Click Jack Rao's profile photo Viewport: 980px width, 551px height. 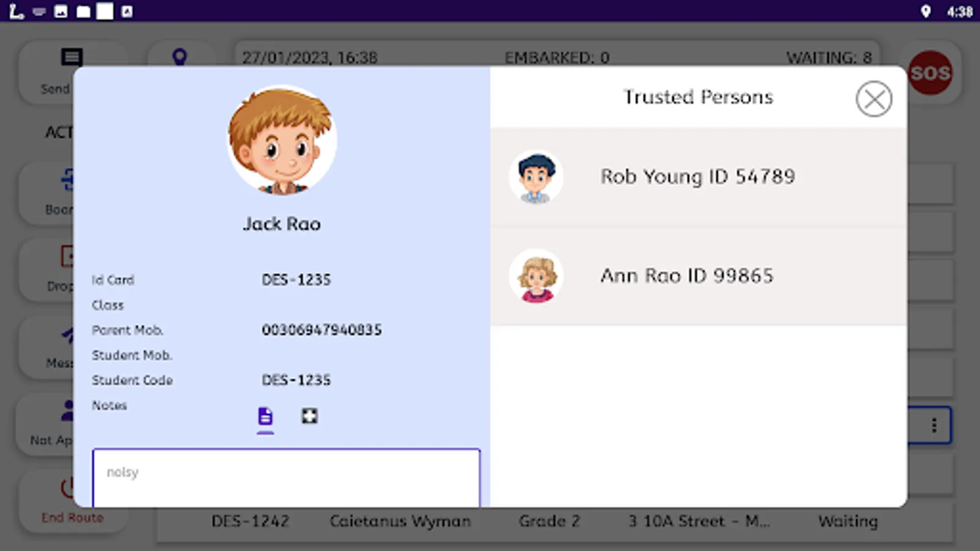pos(282,140)
